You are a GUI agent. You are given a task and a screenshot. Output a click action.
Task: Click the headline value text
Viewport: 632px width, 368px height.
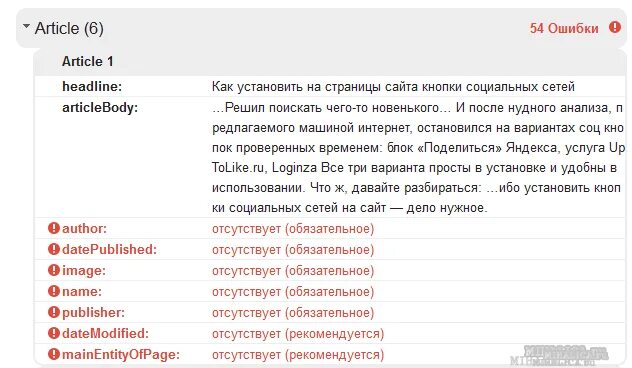[393, 87]
